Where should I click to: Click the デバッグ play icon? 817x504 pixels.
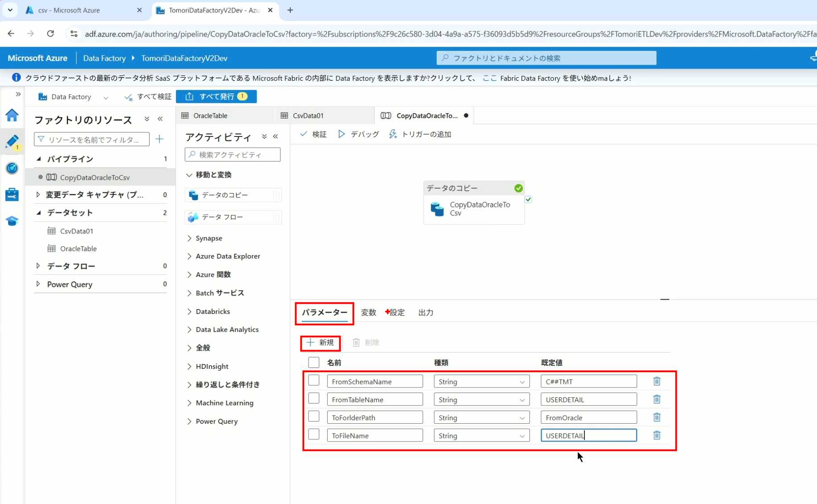click(x=342, y=134)
